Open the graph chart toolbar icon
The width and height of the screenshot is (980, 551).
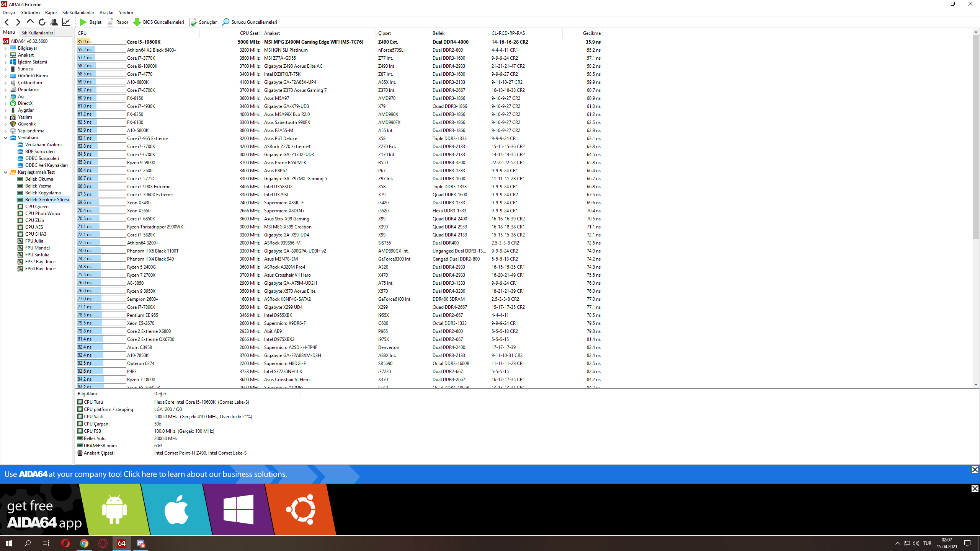coord(66,22)
